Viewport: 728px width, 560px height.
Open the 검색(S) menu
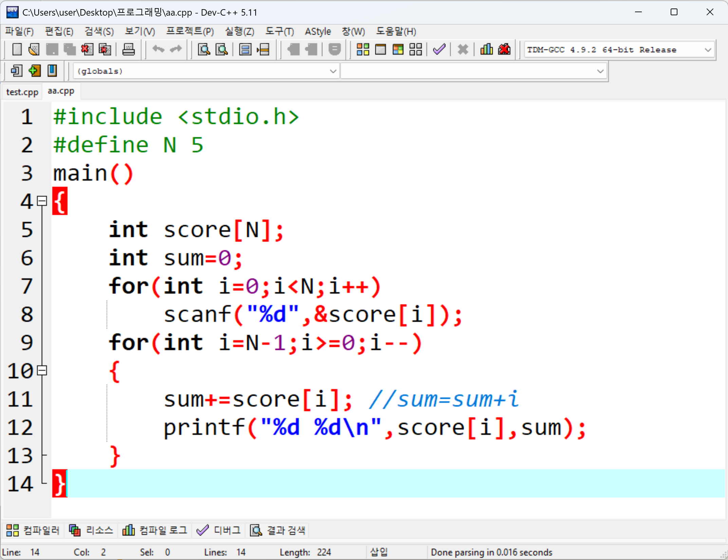click(99, 32)
